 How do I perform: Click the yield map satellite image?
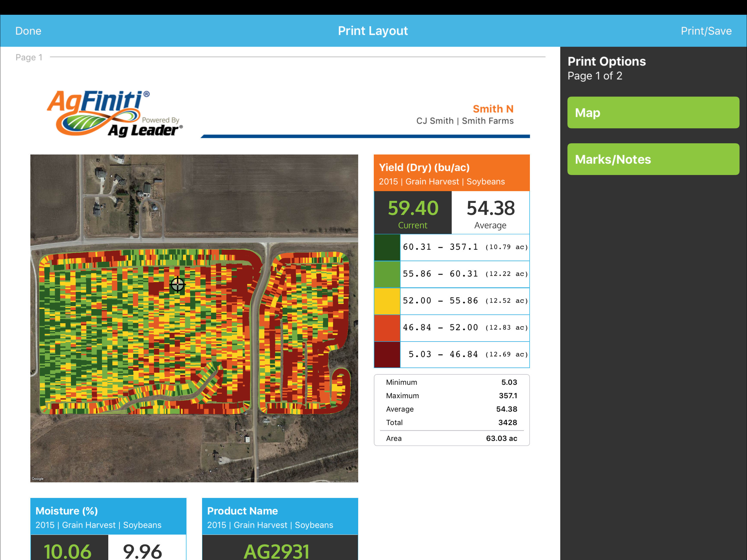(194, 318)
